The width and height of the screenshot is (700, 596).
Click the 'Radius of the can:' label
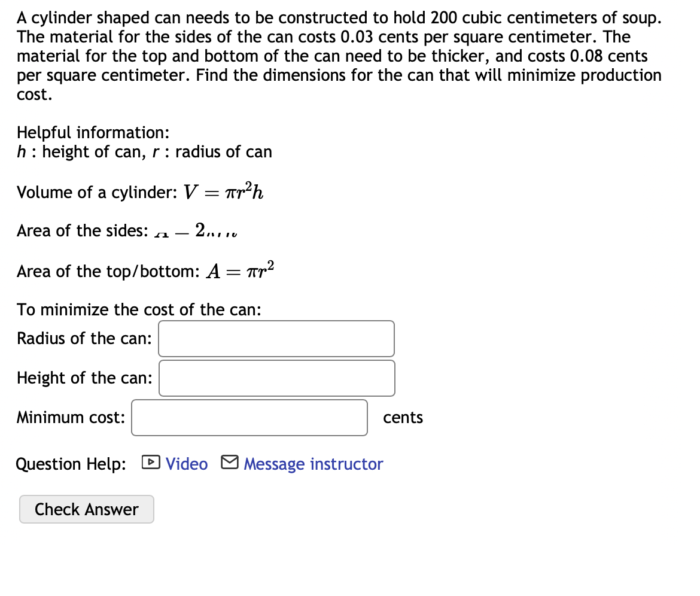(x=84, y=339)
